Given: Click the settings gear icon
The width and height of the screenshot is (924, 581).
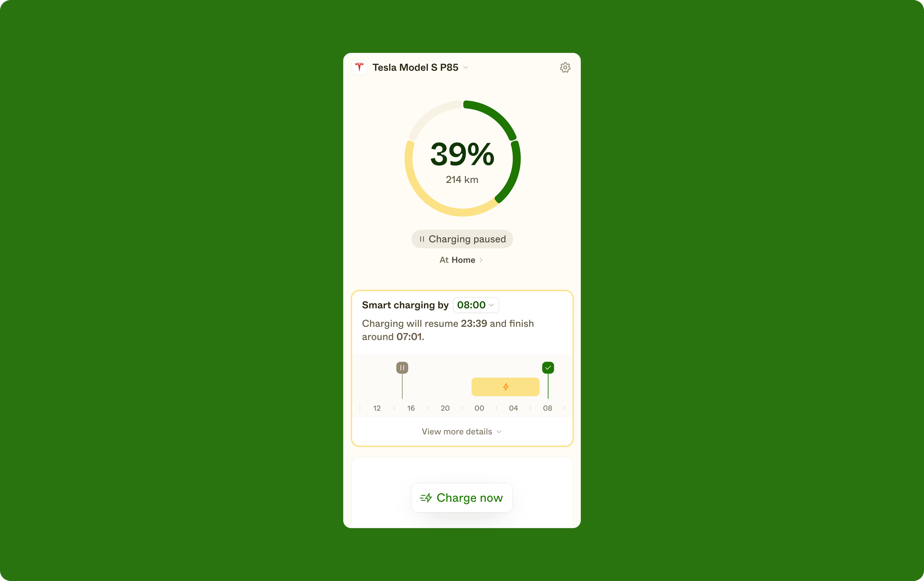Looking at the screenshot, I should click(x=564, y=67).
